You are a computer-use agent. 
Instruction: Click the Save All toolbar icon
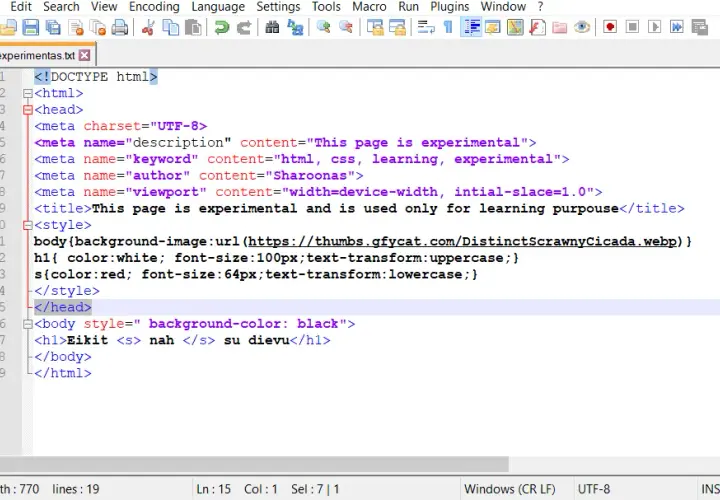[53, 28]
